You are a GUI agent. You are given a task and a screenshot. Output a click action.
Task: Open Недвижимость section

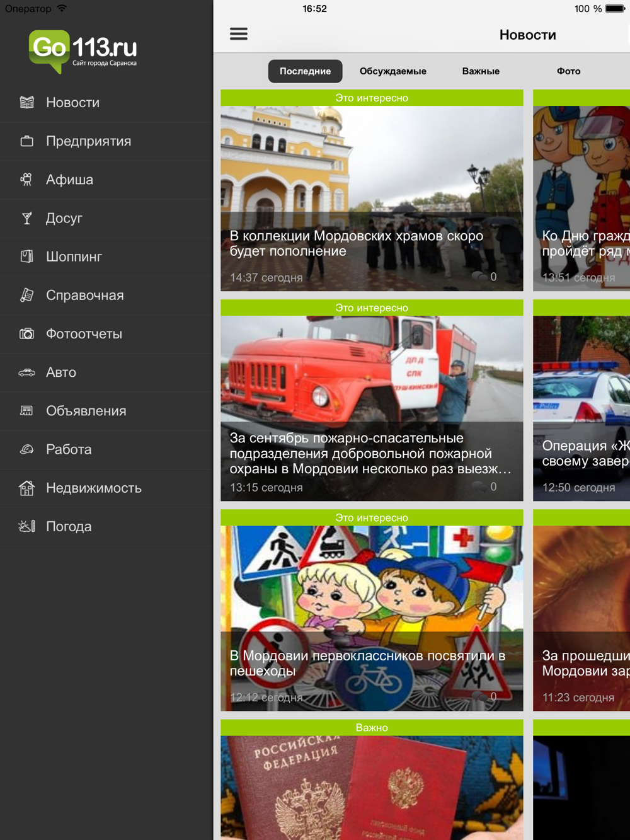pos(106,488)
